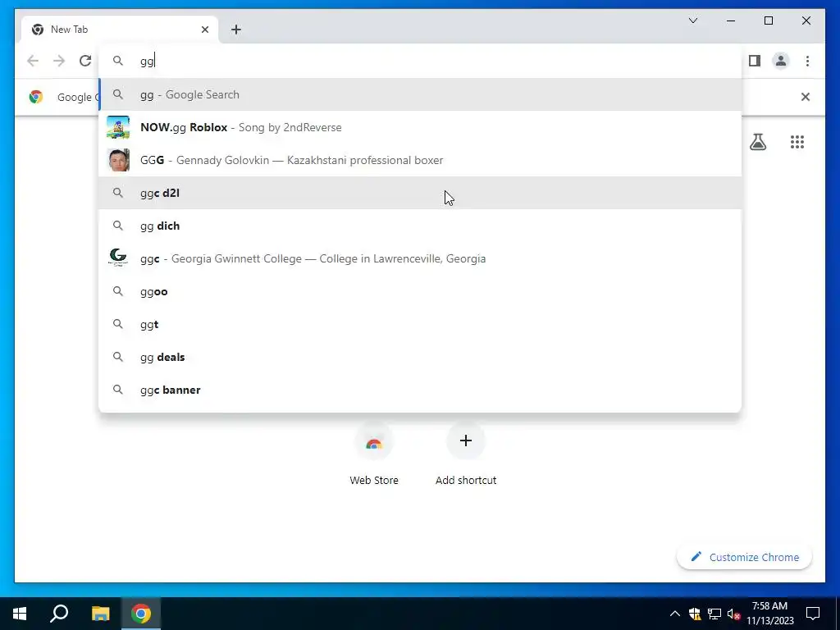Screen dimensions: 840x630
Task: Show hidden system tray icons
Action: tap(675, 614)
